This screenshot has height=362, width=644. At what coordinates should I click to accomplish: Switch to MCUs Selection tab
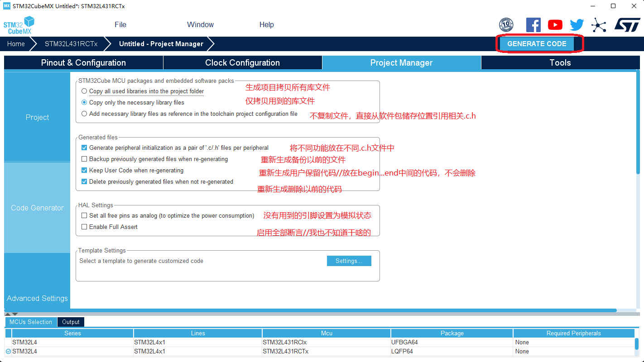coord(31,322)
